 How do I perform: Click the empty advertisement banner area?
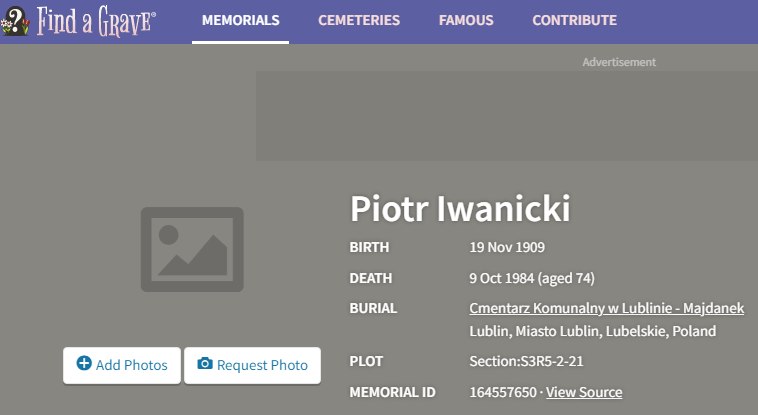(x=506, y=116)
